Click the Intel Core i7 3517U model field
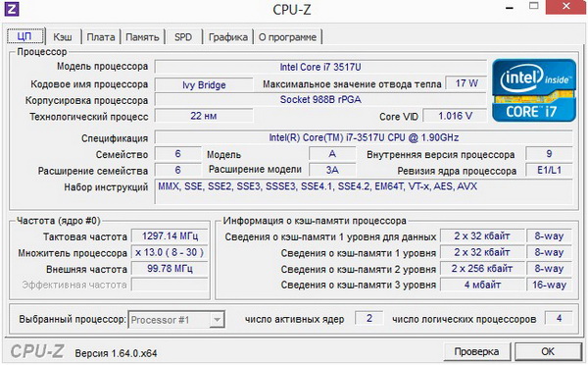 pyautogui.click(x=320, y=68)
